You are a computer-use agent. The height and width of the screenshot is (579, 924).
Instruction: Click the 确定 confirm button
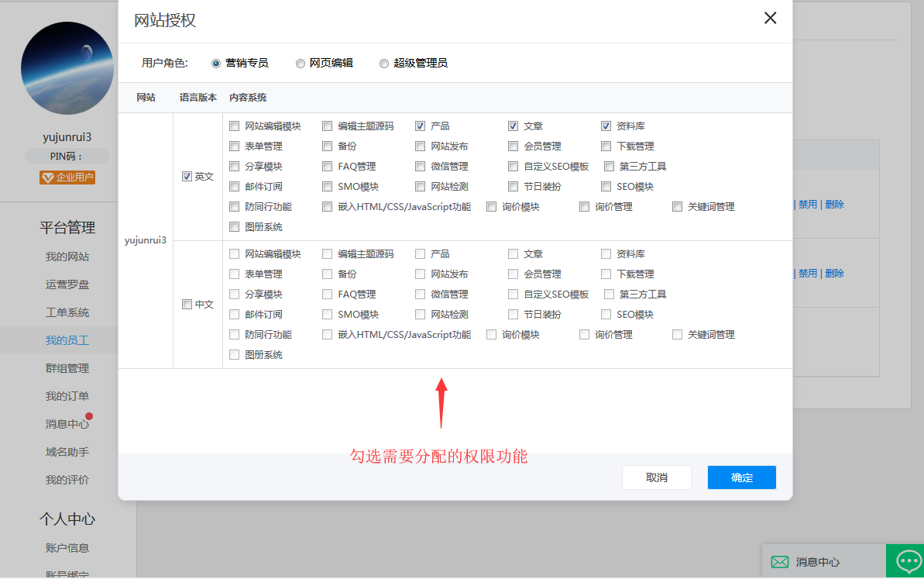740,477
